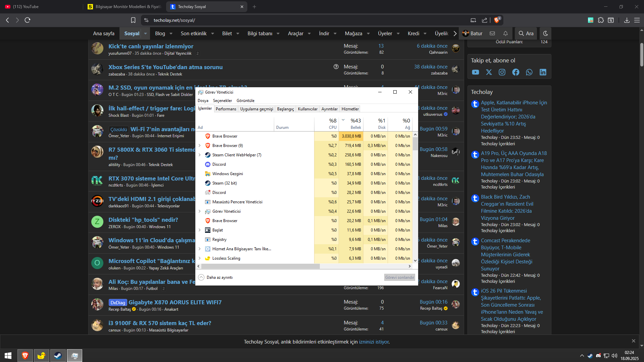644x362 pixels.
Task: Close the Techolay Sosyal tab
Action: coord(242,7)
